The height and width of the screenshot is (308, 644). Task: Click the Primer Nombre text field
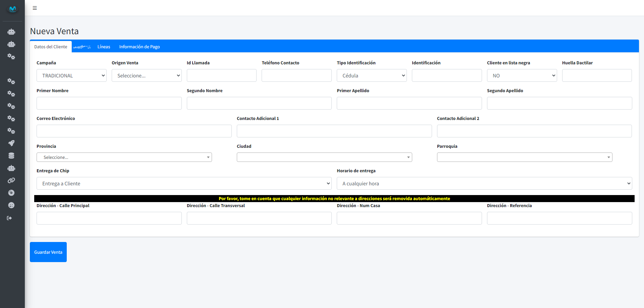(x=109, y=103)
